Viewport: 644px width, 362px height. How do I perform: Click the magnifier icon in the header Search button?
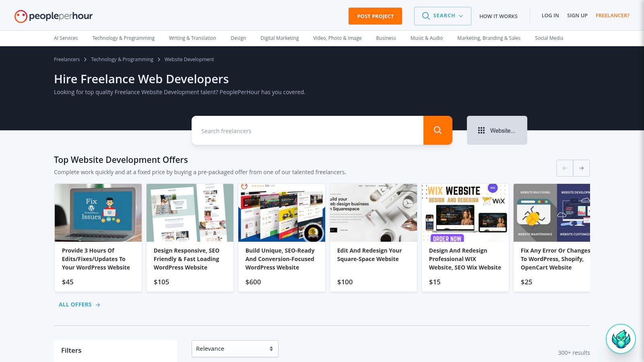[425, 16]
